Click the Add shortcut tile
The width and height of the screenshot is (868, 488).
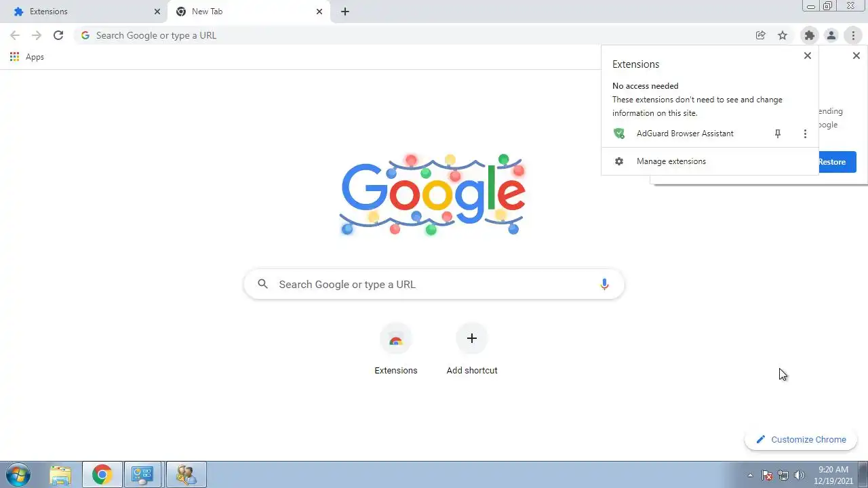[472, 350]
